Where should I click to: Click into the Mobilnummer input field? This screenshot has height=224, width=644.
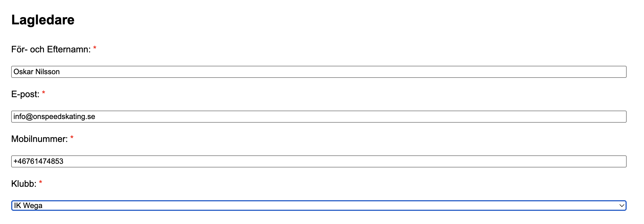pyautogui.click(x=319, y=162)
